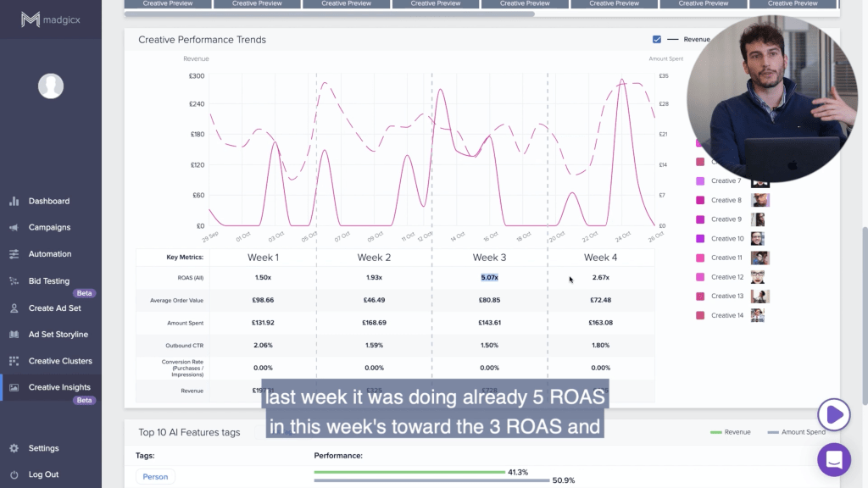Click the Settings gear icon
This screenshot has width=868, height=488.
click(x=14, y=448)
